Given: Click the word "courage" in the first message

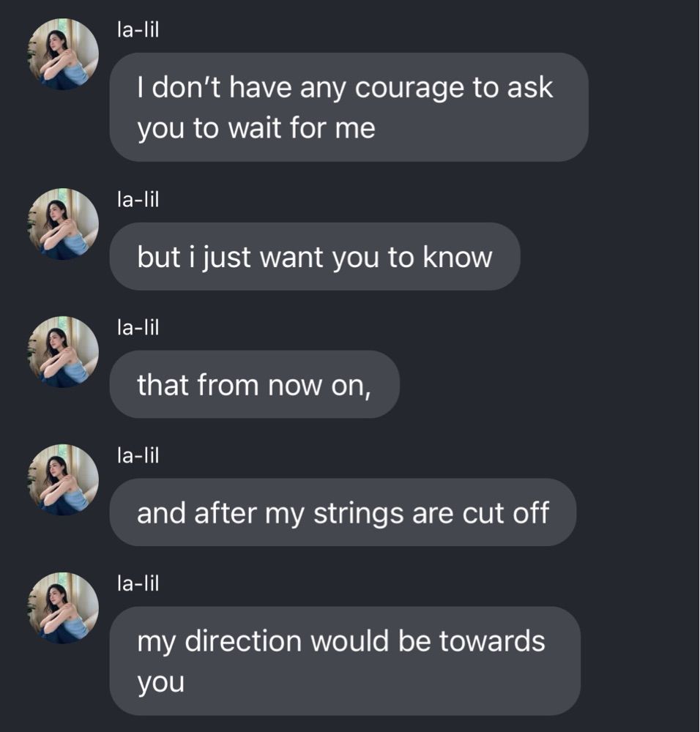Looking at the screenshot, I should tap(412, 89).
